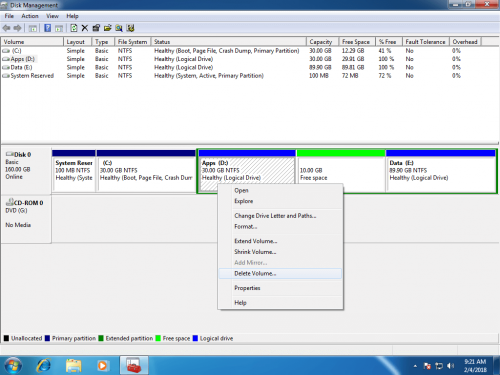
Task: Open the View menu
Action: coord(52,16)
